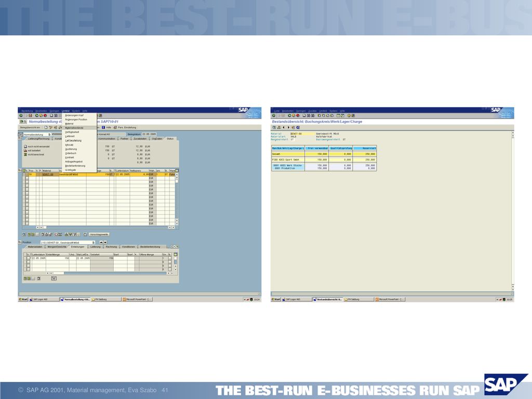Open Springen menu in Bestandsübersicht window

point(301,111)
